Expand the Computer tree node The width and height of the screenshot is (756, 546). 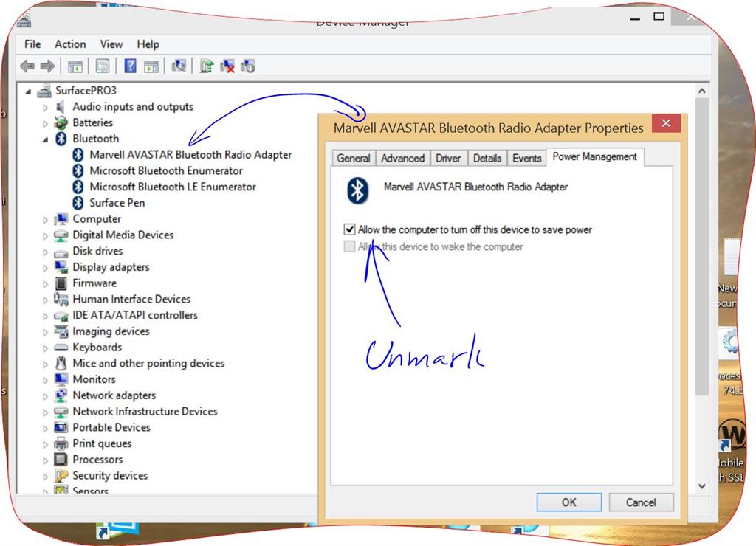click(x=45, y=220)
